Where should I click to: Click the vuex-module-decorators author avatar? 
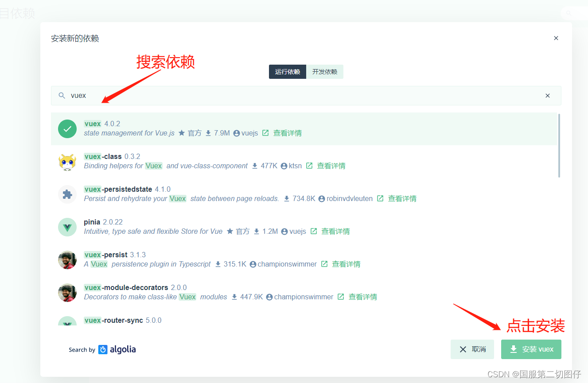point(67,293)
